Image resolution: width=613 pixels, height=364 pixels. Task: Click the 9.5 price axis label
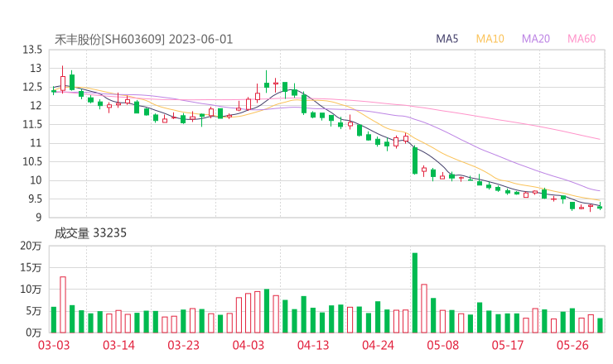(x=35, y=199)
